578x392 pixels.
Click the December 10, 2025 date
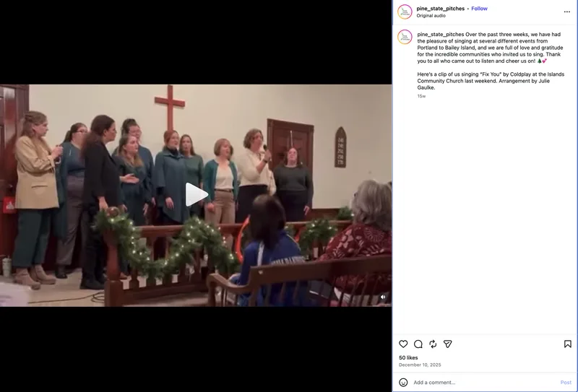[x=420, y=365]
